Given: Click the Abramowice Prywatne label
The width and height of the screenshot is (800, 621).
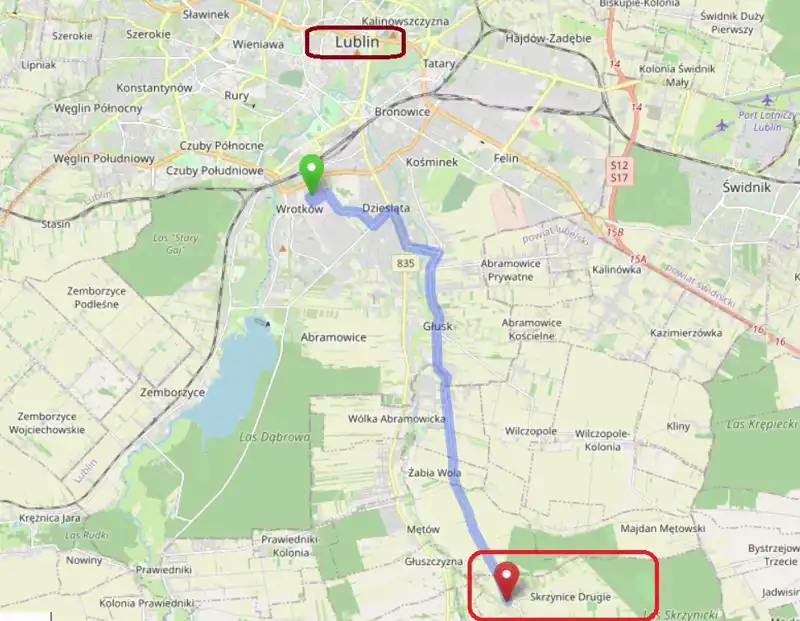Looking at the screenshot, I should [x=510, y=270].
